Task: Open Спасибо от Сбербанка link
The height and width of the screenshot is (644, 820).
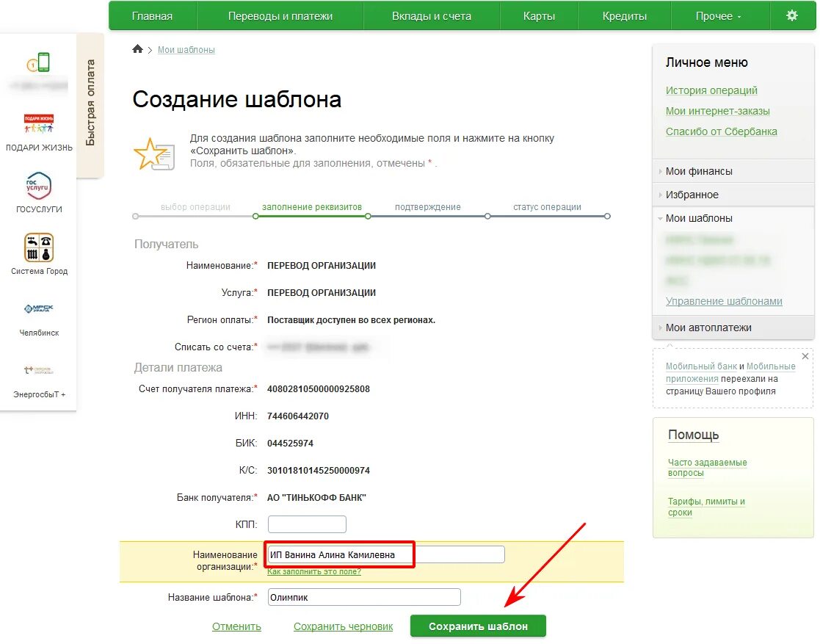Action: pos(721,131)
